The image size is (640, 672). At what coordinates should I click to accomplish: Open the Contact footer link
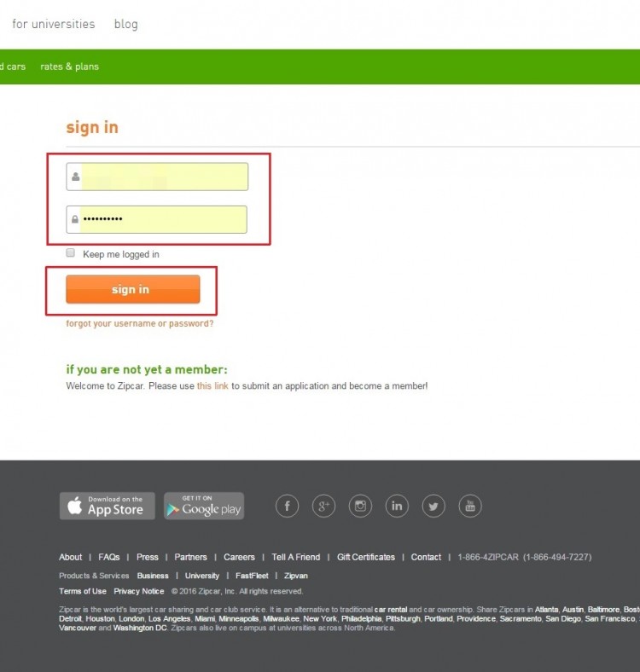(x=426, y=557)
